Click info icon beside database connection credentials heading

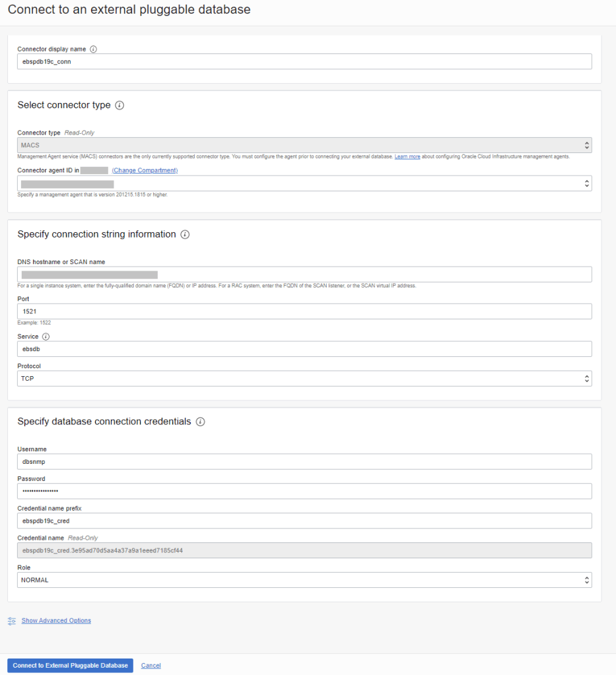click(x=200, y=422)
